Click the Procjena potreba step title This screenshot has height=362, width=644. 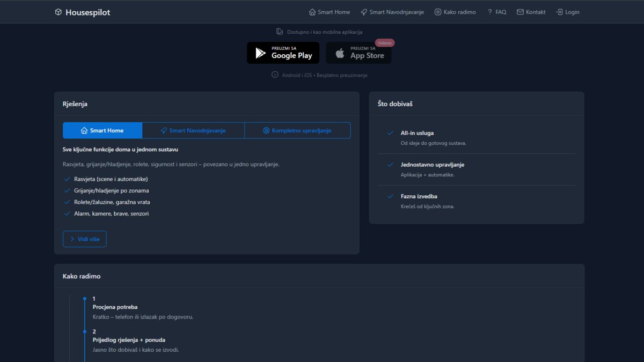[115, 307]
